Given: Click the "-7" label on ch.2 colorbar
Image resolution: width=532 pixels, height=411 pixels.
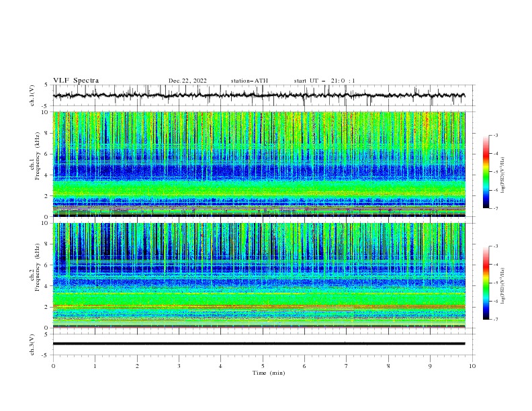Looking at the screenshot, I should coord(495,320).
